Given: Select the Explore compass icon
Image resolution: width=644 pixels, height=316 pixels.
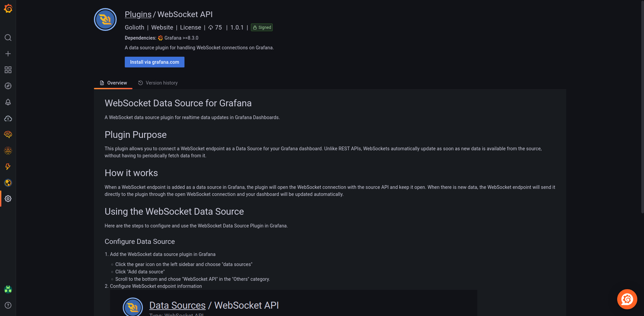Looking at the screenshot, I should click(x=8, y=86).
